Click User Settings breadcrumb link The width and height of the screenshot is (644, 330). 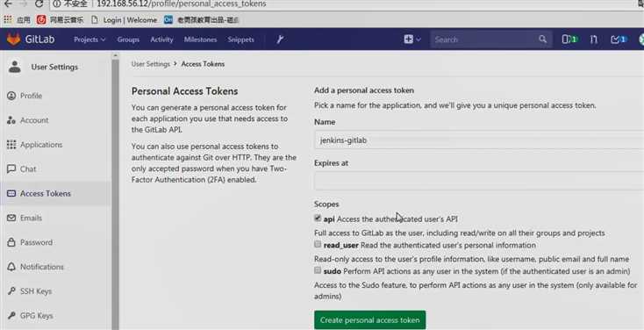point(150,64)
